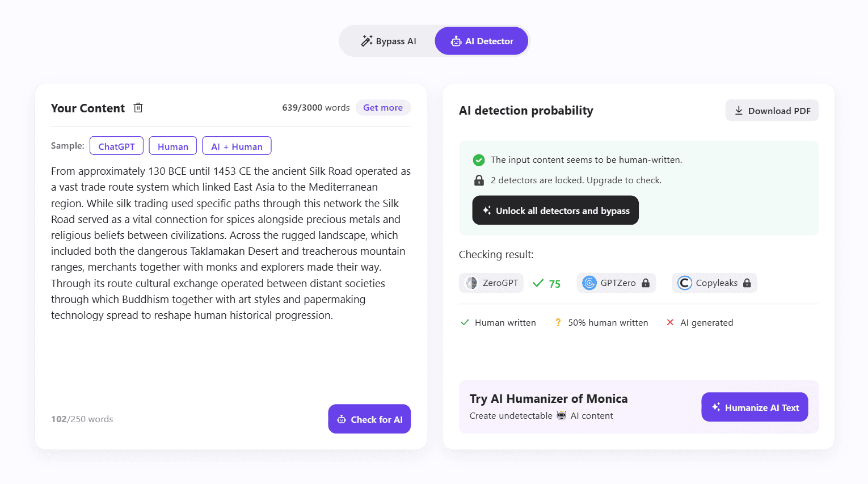
Task: Click the ZeroGPT score 75 checkmark
Action: (538, 283)
